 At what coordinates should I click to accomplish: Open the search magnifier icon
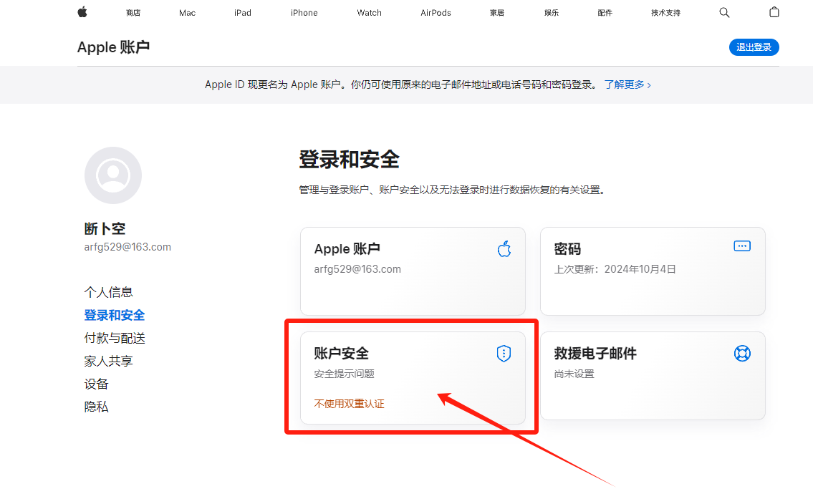[x=724, y=12]
